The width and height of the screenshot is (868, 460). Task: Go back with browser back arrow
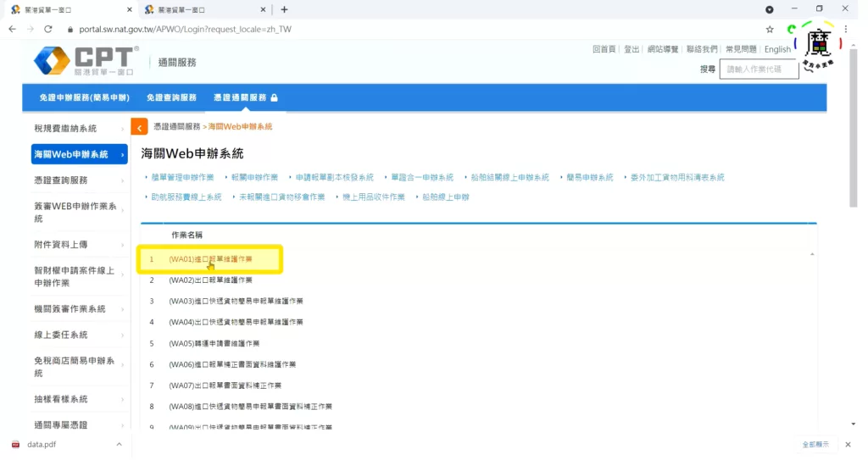pos(12,30)
